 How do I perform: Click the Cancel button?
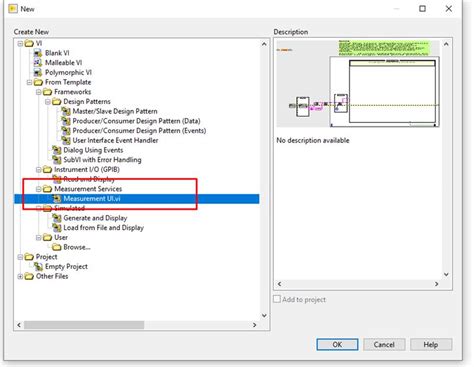tap(384, 344)
